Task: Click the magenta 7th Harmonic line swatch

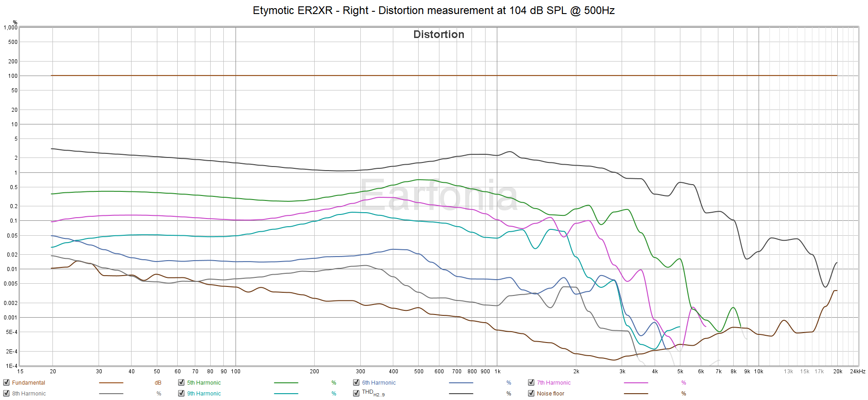Action: (636, 383)
